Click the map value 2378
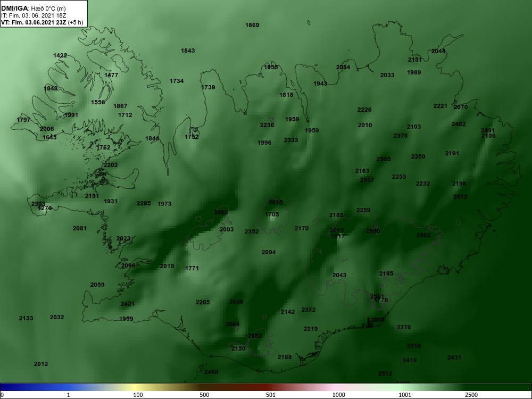Viewport: 532px width, 399px height. 401,136
